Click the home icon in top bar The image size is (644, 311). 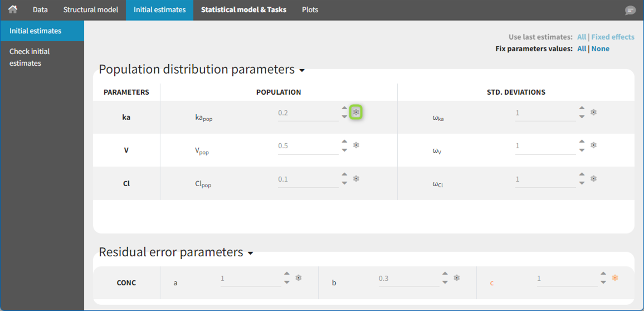pyautogui.click(x=12, y=9)
